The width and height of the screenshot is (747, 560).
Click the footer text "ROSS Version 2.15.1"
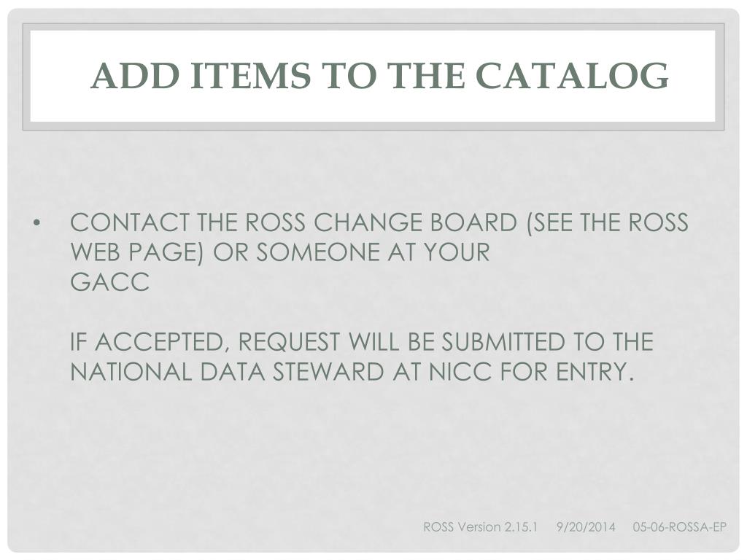pyautogui.click(x=480, y=527)
